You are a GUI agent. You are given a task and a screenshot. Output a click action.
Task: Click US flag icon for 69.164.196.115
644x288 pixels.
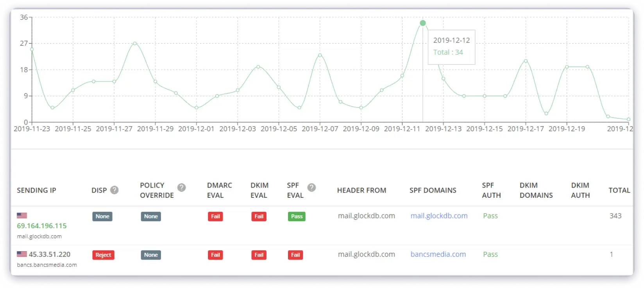tap(22, 215)
